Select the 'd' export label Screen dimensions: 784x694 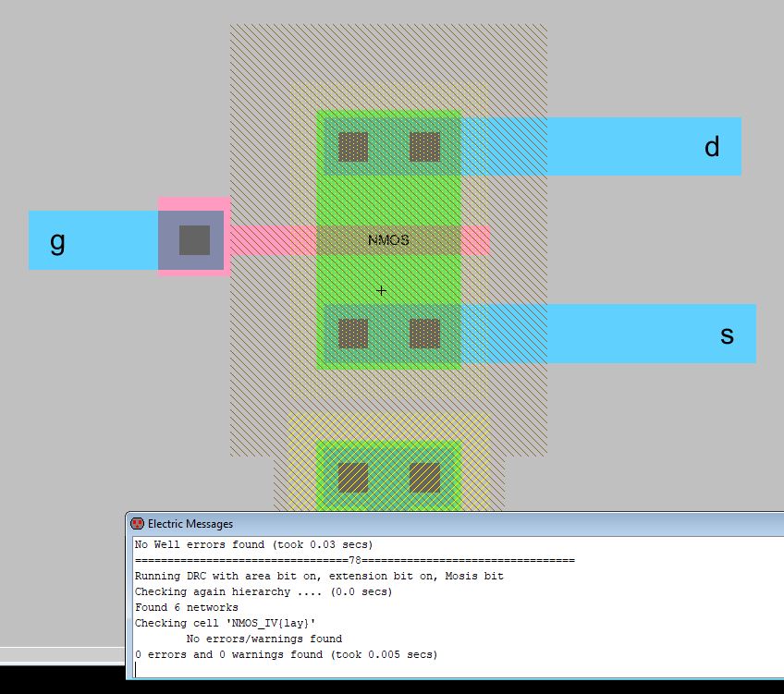712,147
